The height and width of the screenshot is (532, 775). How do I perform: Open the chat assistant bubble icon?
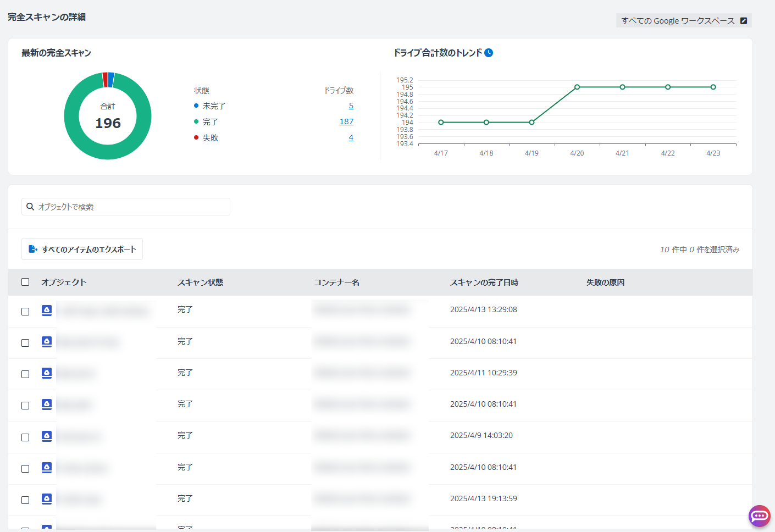click(760, 516)
